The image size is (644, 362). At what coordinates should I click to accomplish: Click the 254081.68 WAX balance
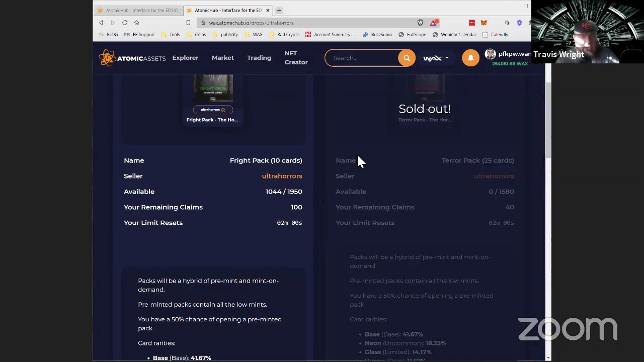click(510, 64)
